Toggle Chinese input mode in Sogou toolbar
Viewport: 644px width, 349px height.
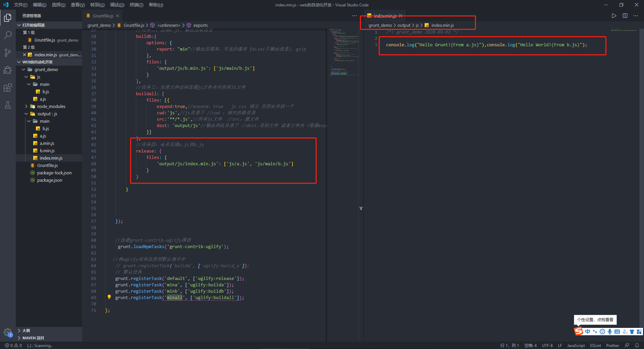click(x=588, y=332)
